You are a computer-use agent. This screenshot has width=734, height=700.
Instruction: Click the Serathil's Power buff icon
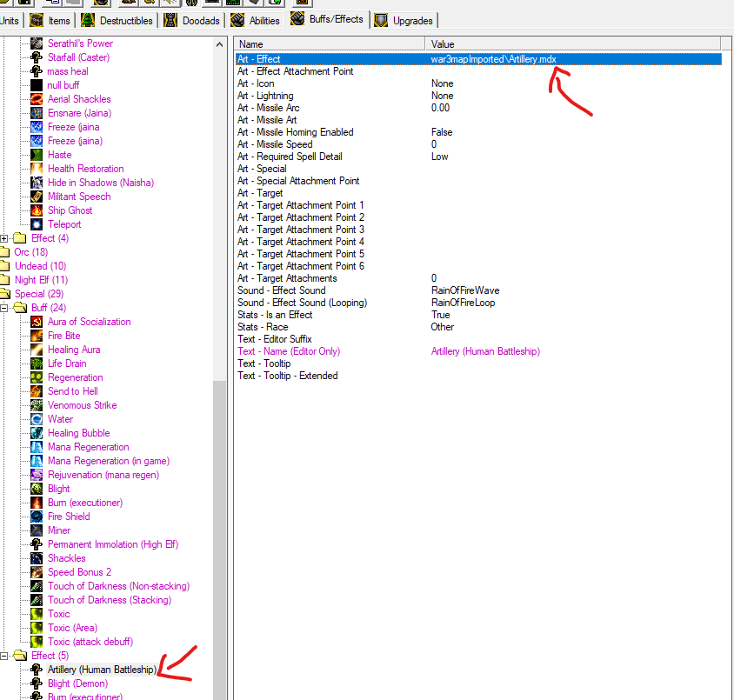37,43
